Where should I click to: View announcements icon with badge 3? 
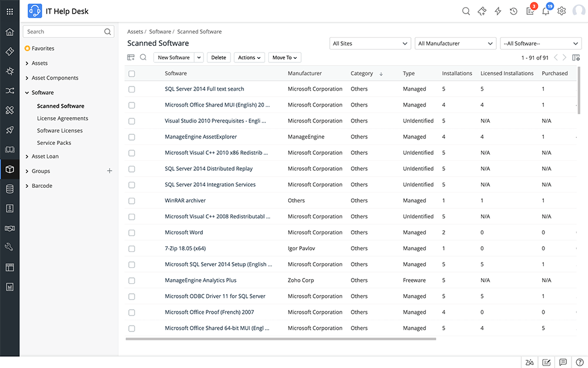[x=529, y=11]
